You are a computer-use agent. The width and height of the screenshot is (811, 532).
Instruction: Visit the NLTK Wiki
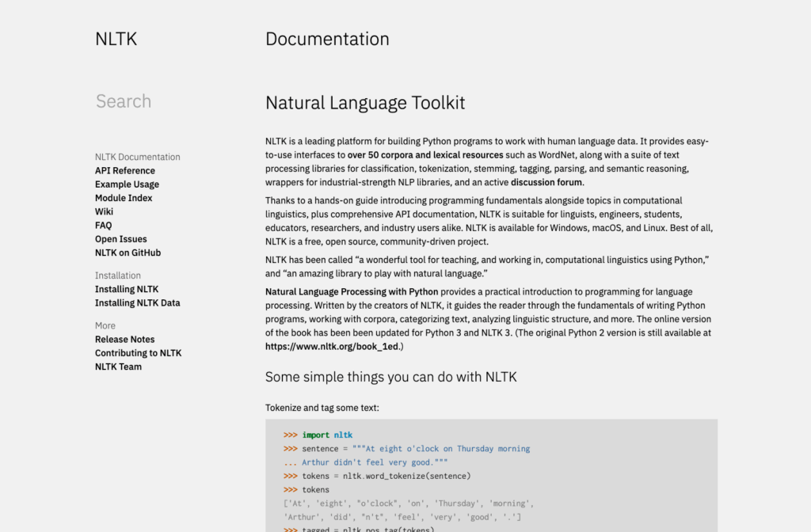pos(104,211)
